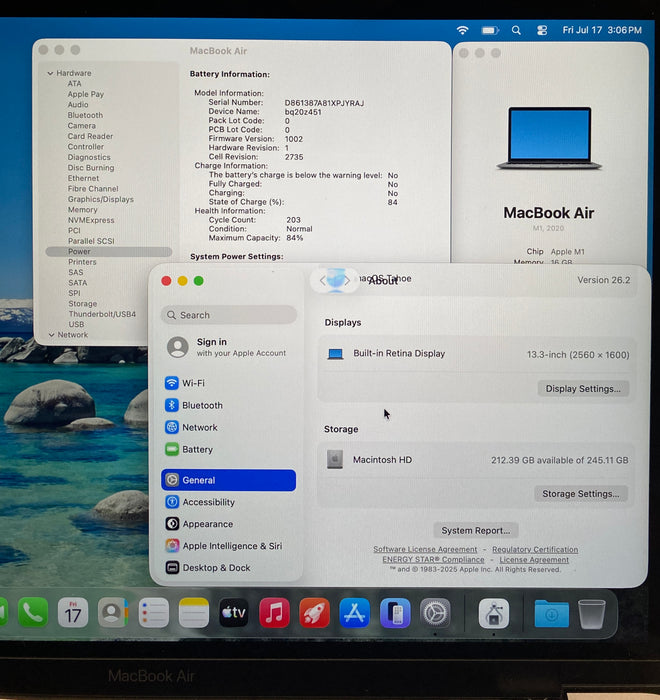Open Appearance in Settings sidebar
Viewport: 660px width, 700px height.
pos(228,524)
